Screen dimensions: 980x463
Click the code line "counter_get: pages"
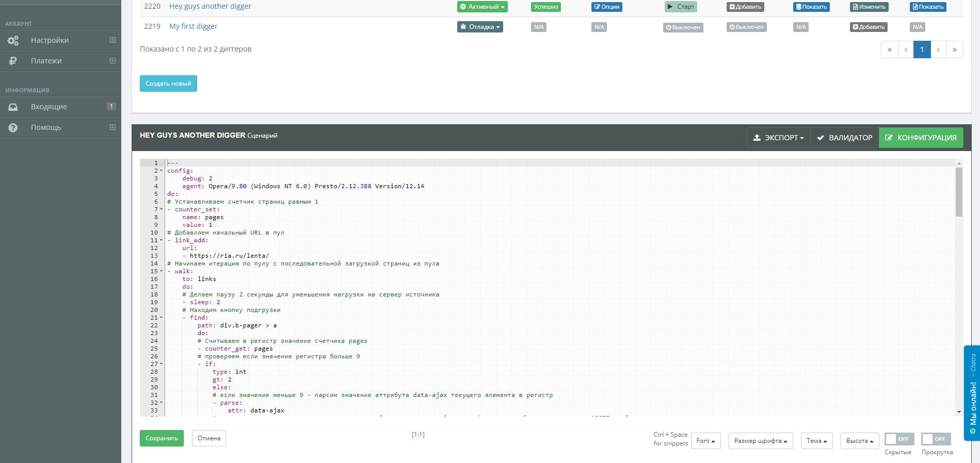click(x=235, y=349)
